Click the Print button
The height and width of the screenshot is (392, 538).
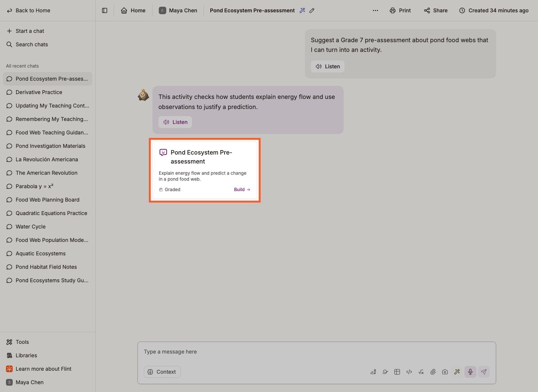[x=400, y=10]
